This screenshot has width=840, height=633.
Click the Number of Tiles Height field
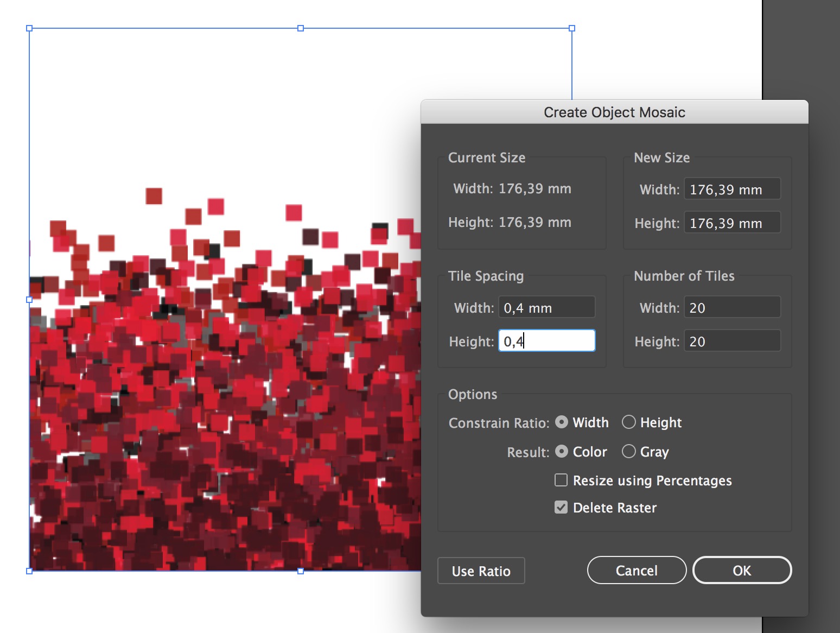point(731,340)
